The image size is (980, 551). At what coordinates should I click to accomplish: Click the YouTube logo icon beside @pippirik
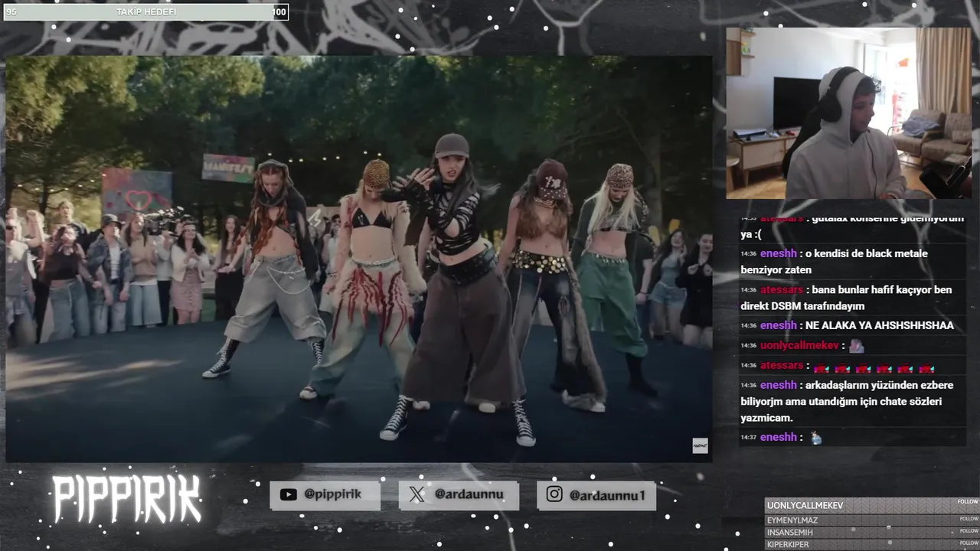pyautogui.click(x=288, y=494)
